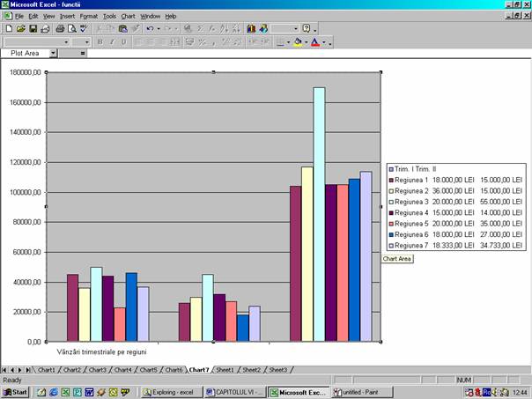
Task: Select the tall light-cyan Regiunea 3 bar
Action: 319,213
